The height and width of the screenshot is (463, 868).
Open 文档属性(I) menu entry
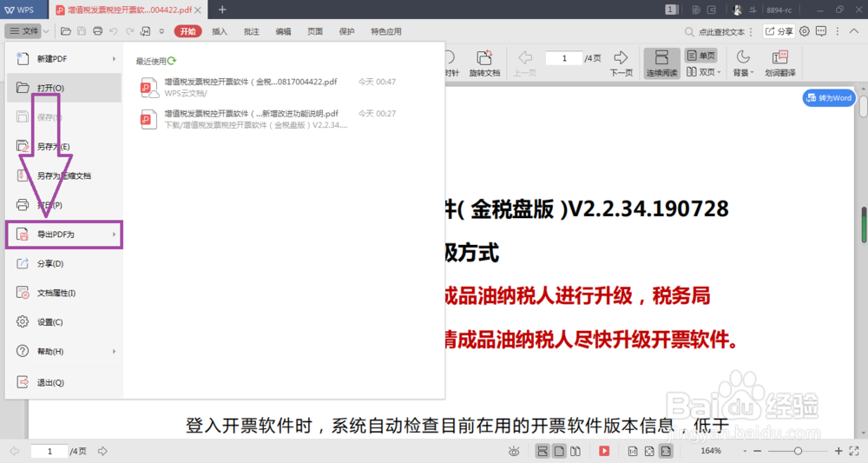[x=63, y=293]
